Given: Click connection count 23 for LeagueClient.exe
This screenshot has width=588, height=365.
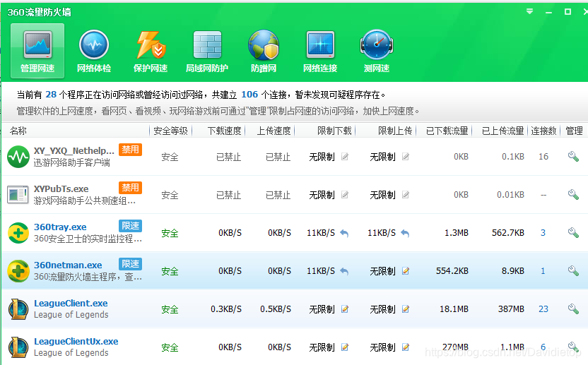Looking at the screenshot, I should click(543, 309).
